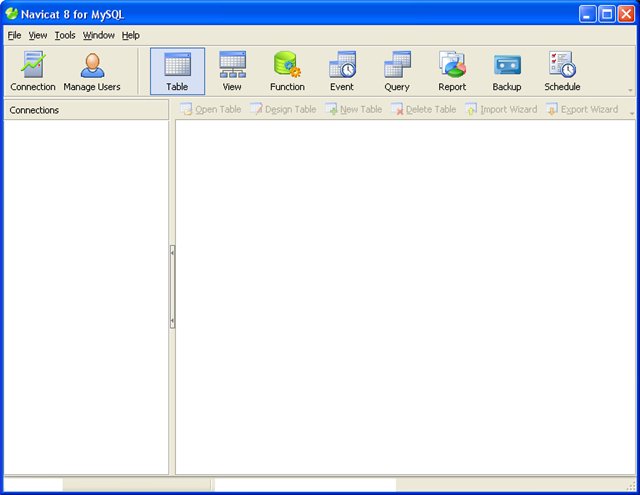Open the File menu

[x=14, y=36]
